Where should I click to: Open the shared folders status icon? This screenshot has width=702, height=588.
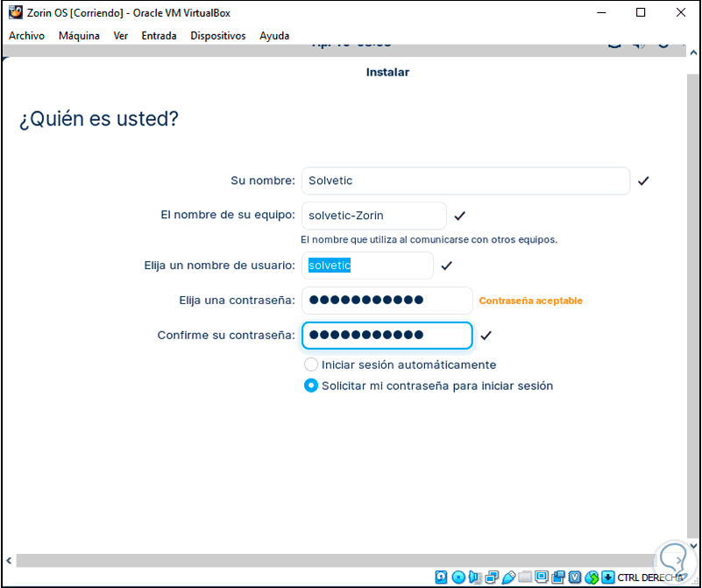tap(525, 577)
